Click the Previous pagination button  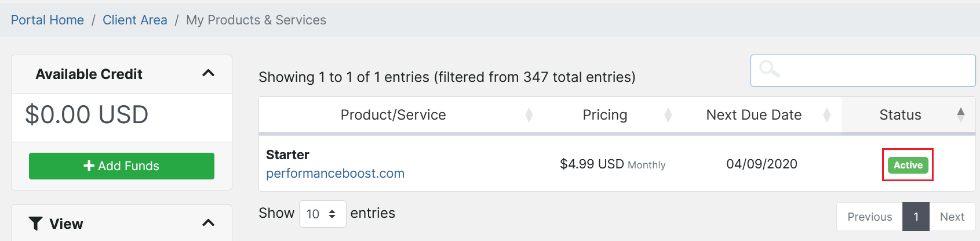click(x=869, y=217)
